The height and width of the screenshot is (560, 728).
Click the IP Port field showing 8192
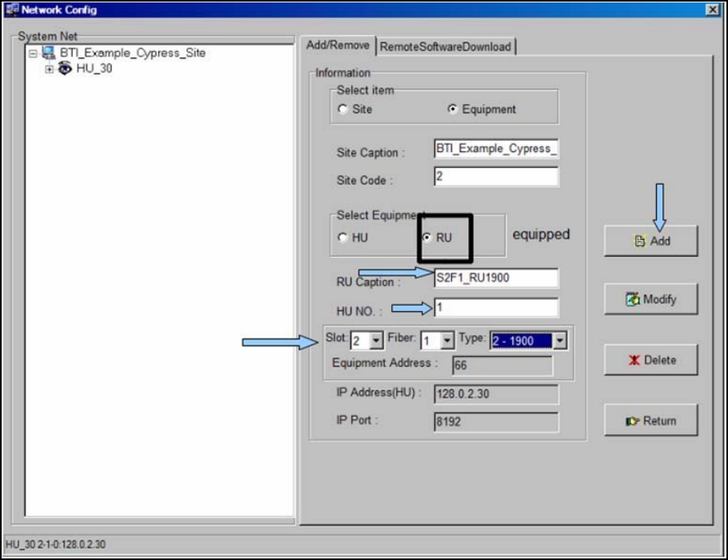[x=496, y=422]
